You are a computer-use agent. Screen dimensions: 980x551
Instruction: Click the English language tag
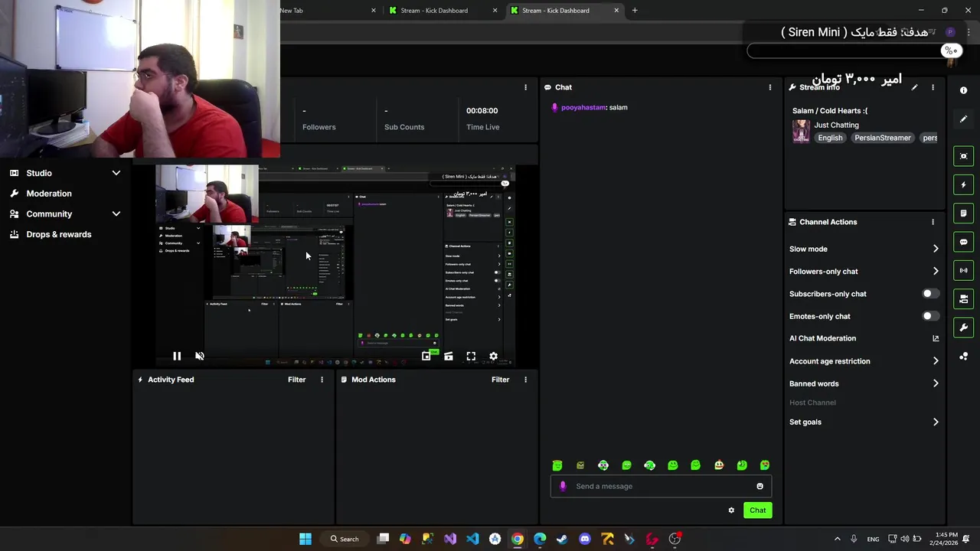tap(830, 138)
